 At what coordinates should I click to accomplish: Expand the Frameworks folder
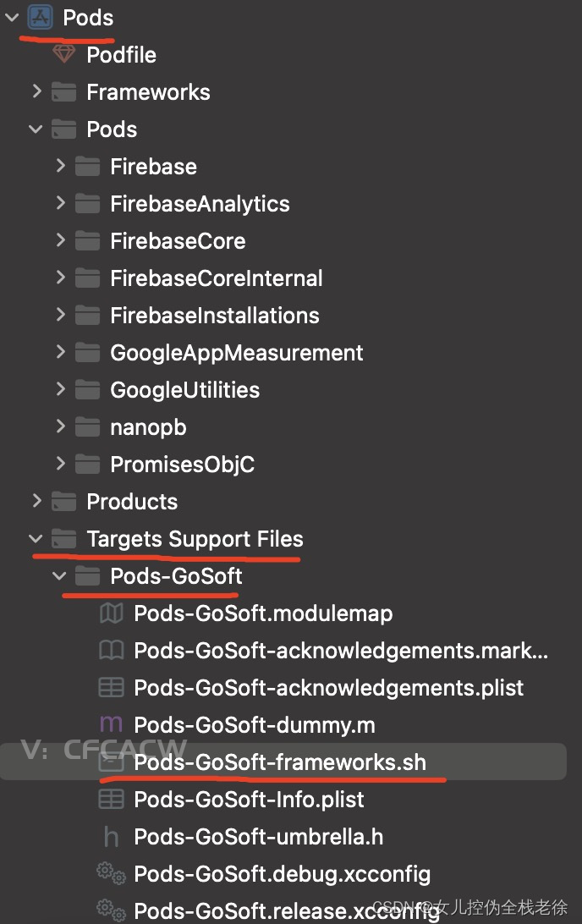click(36, 91)
